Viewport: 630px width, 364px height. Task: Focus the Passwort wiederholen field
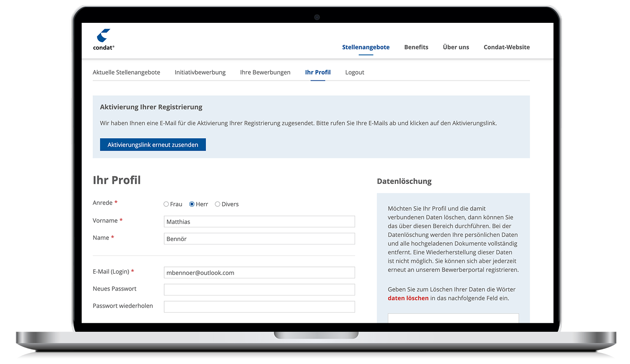[x=259, y=307]
